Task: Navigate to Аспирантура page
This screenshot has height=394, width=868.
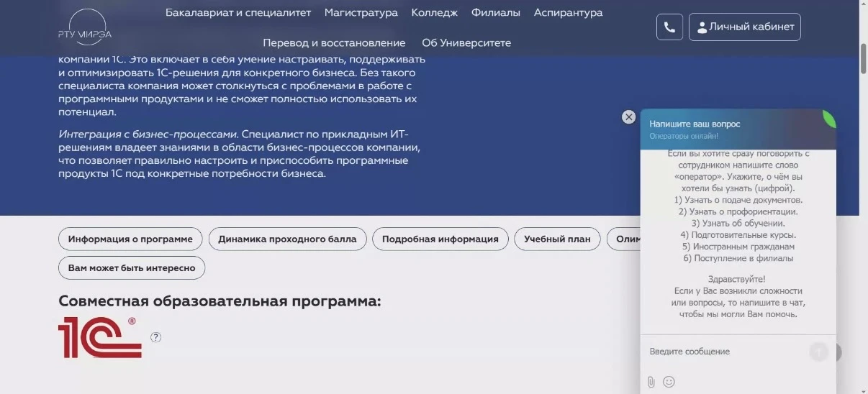Action: coord(568,13)
